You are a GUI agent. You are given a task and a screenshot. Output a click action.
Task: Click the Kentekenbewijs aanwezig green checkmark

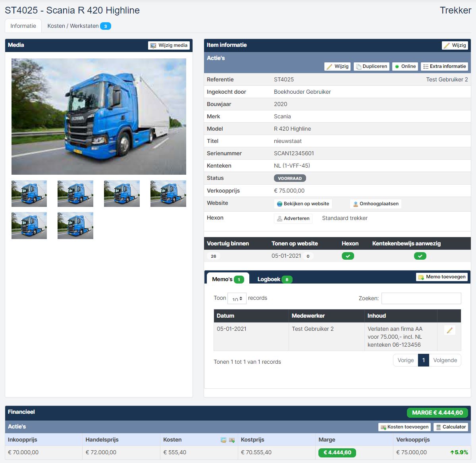(x=420, y=256)
